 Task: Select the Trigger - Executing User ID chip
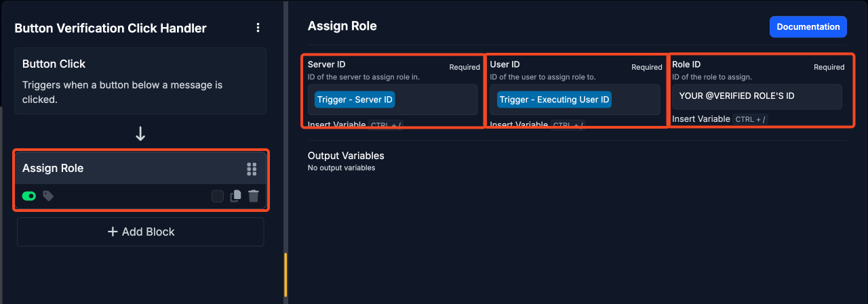555,100
